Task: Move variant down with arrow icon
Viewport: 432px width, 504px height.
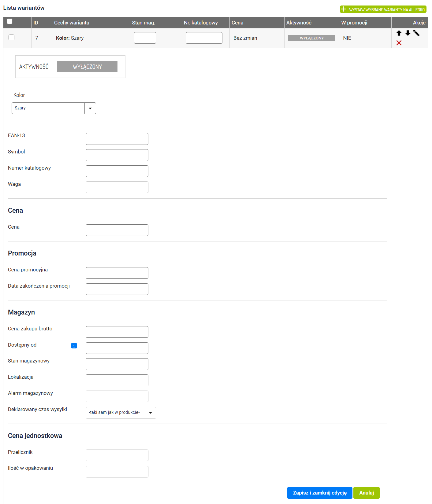Action: click(408, 33)
